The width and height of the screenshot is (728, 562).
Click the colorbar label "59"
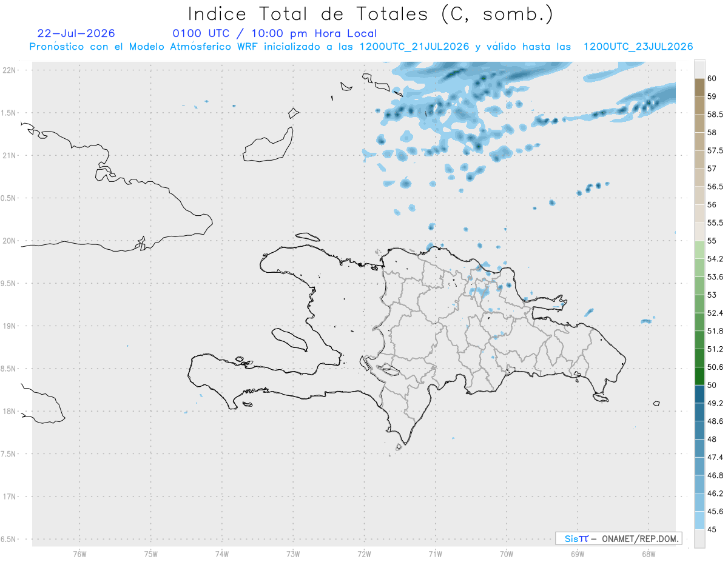[712, 96]
